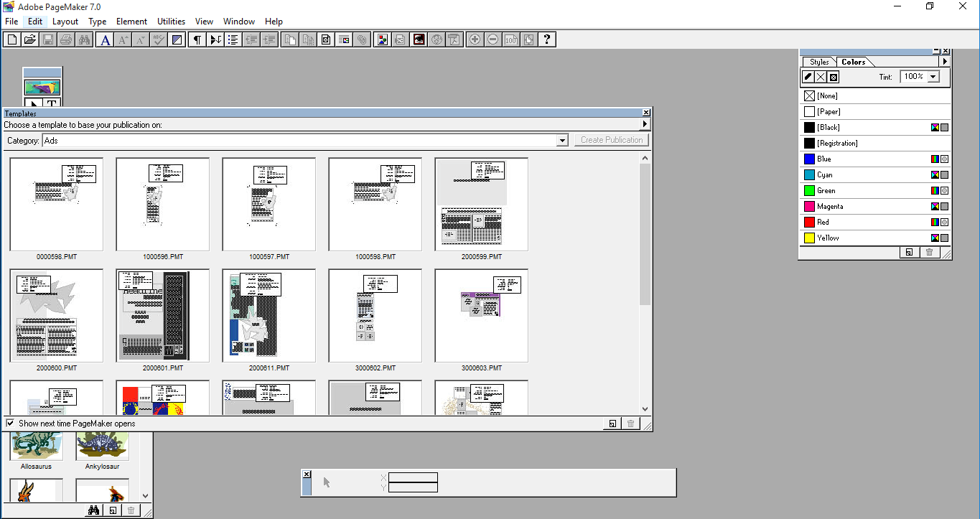Open the Category dropdown in Templates dialog
The width and height of the screenshot is (980, 519).
(x=562, y=140)
